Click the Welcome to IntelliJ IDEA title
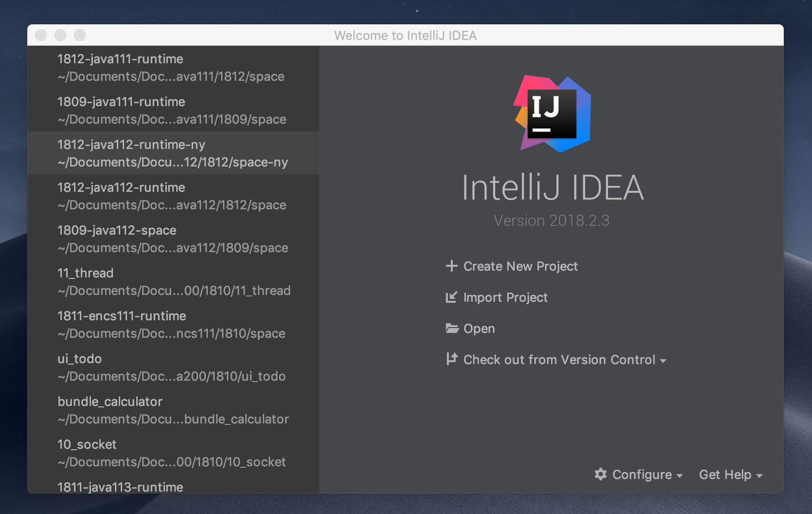 click(406, 36)
